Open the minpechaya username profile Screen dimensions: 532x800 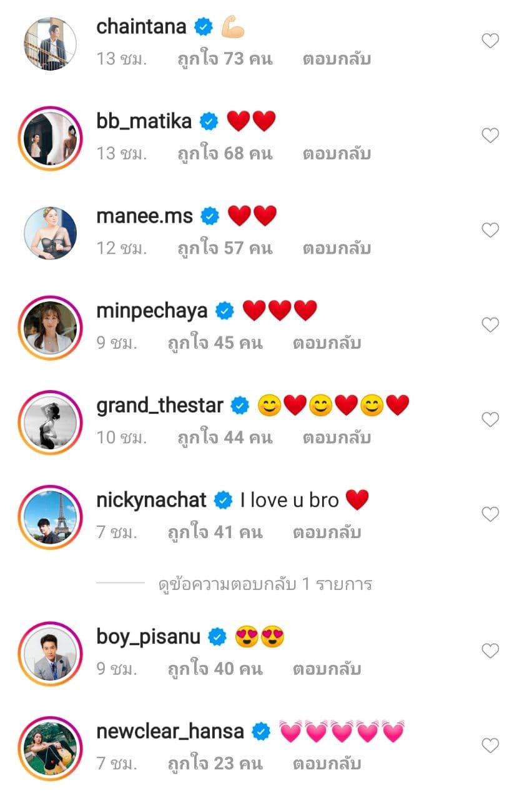pyautogui.click(x=152, y=311)
